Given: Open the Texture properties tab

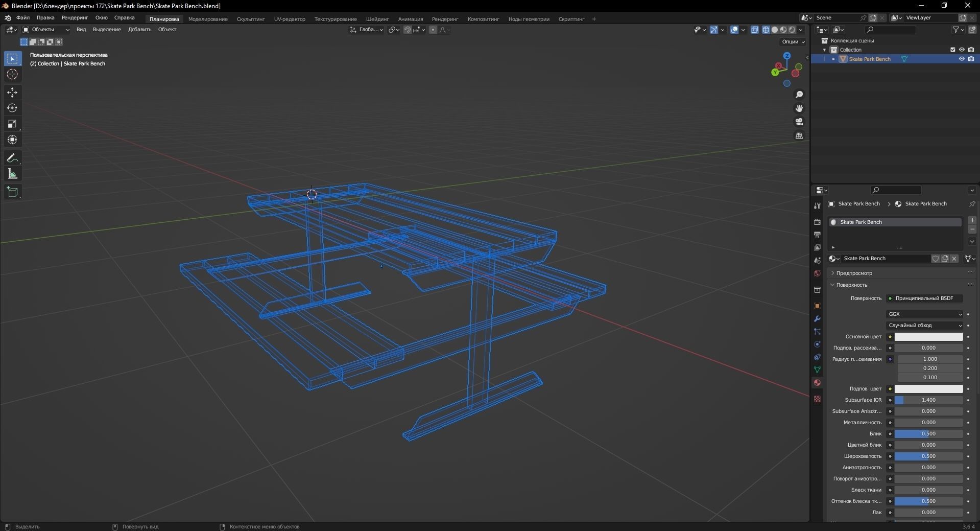Looking at the screenshot, I should [x=817, y=399].
